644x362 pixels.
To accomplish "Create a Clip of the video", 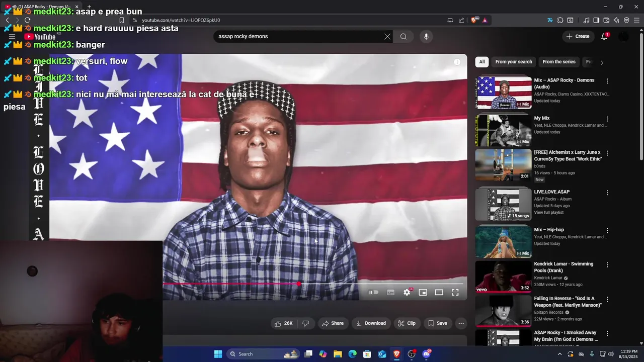I will pos(407,323).
